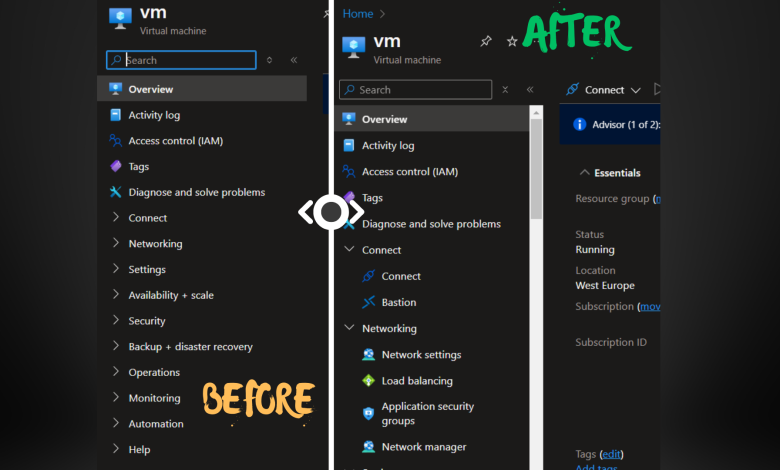Click the blue Advisor info icon

(578, 124)
